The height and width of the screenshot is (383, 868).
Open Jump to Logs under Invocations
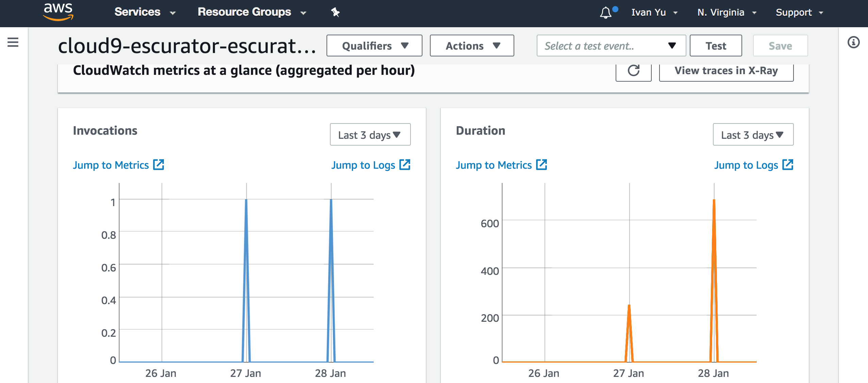pyautogui.click(x=363, y=165)
